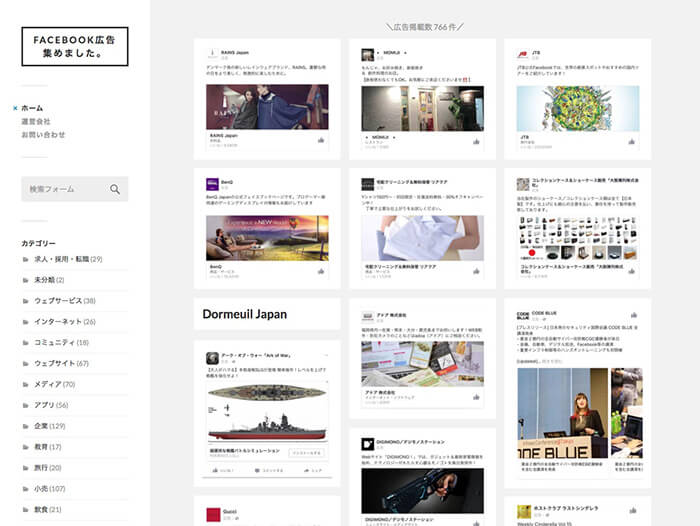Click the like thumb on アドア株式会社 card
The height and width of the screenshot is (526, 700).
pos(476,397)
